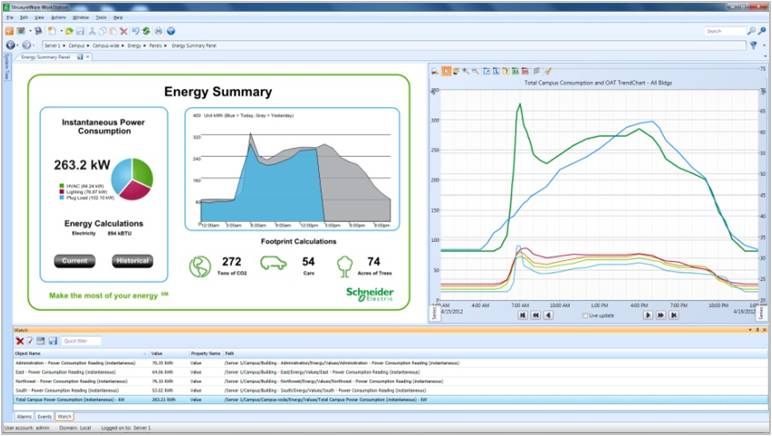Open the Help menu

point(118,18)
